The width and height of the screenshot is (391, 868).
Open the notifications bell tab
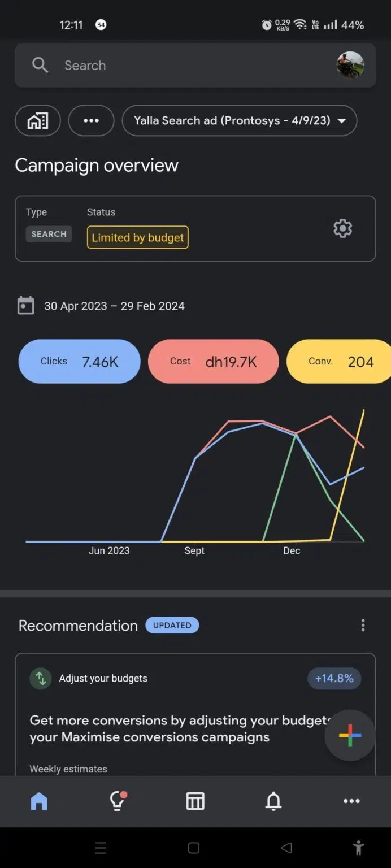coord(273,801)
